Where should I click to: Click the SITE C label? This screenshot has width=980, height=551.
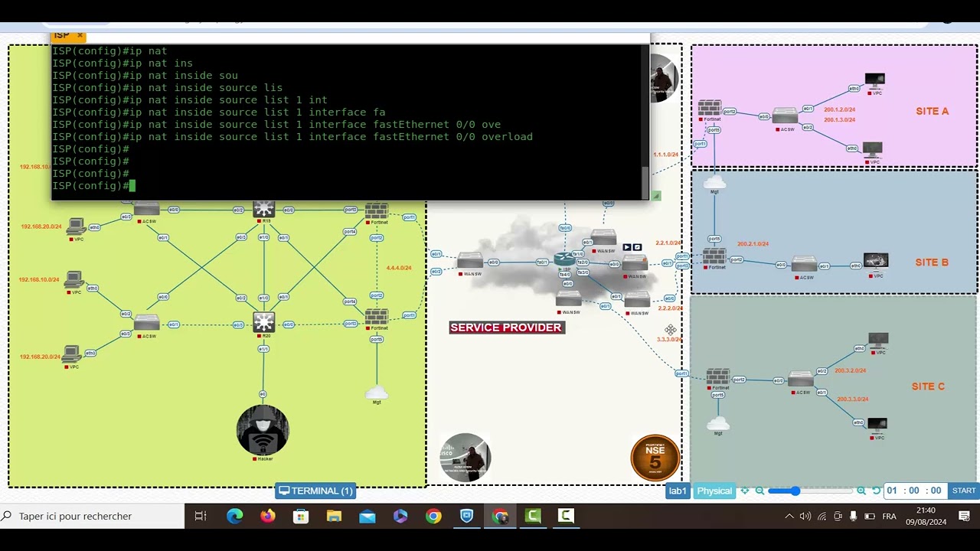click(928, 386)
